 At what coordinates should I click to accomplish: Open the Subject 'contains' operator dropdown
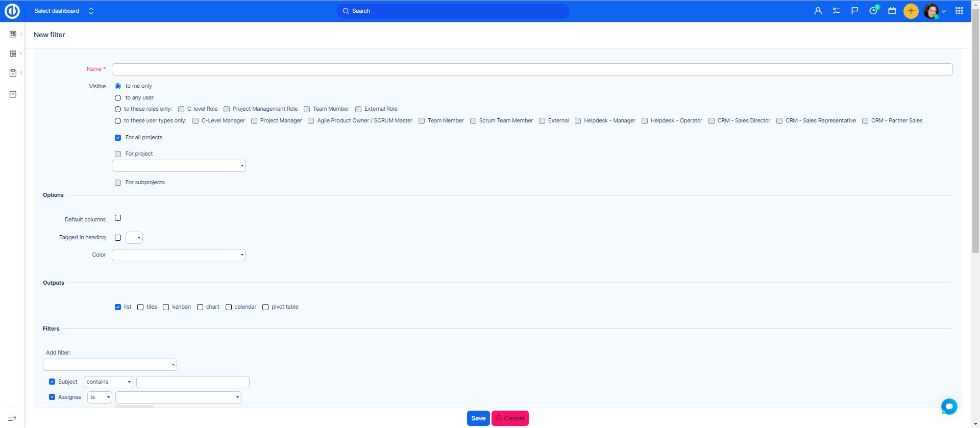(x=108, y=382)
